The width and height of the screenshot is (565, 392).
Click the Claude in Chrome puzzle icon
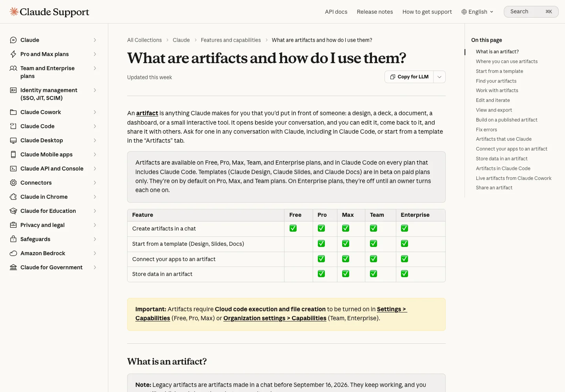point(13,197)
